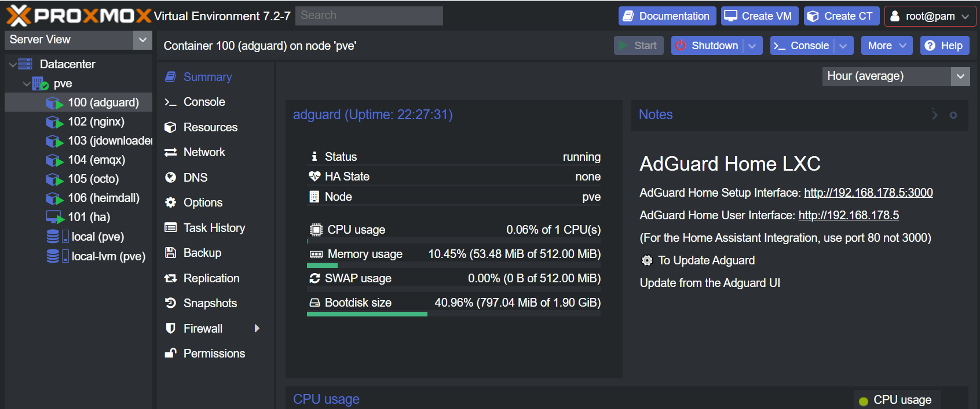Click the Memory usage progress bar
The height and width of the screenshot is (409, 980).
pos(454,266)
